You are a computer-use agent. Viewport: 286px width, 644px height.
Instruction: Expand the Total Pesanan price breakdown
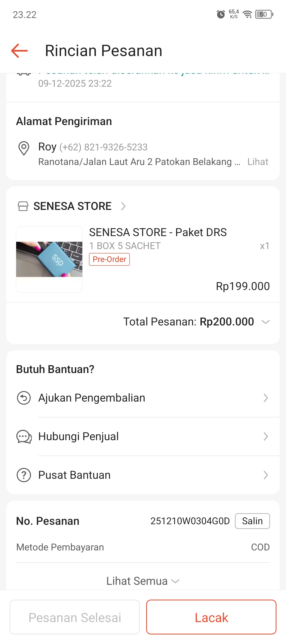click(265, 322)
